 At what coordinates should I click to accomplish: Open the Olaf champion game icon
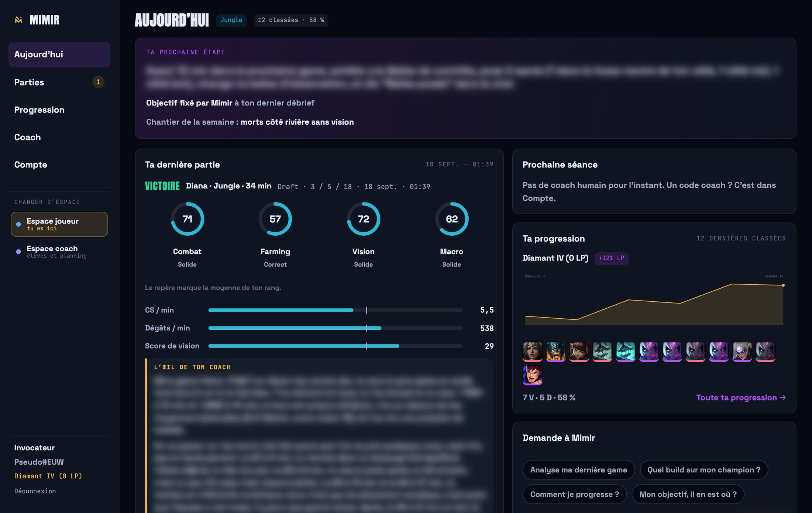[x=556, y=351]
